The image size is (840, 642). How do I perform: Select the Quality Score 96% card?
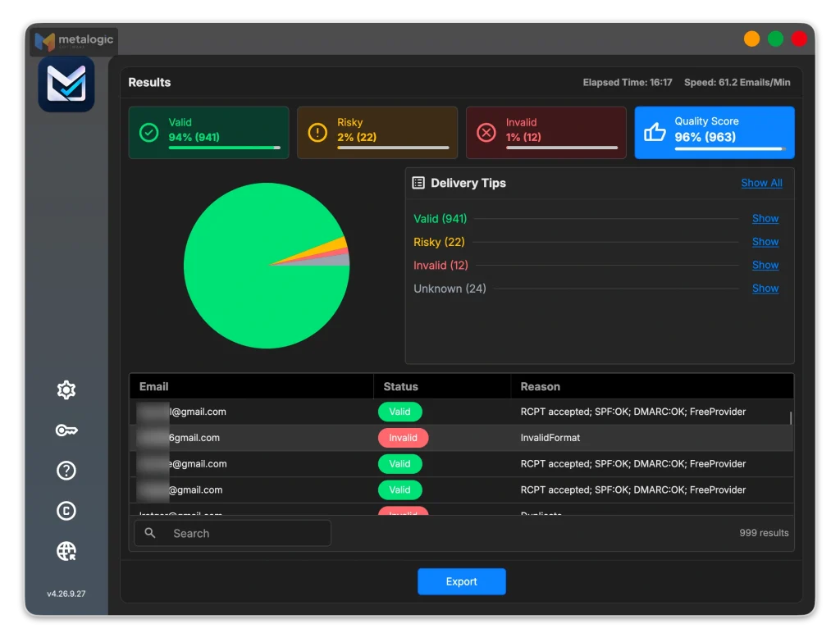714,132
